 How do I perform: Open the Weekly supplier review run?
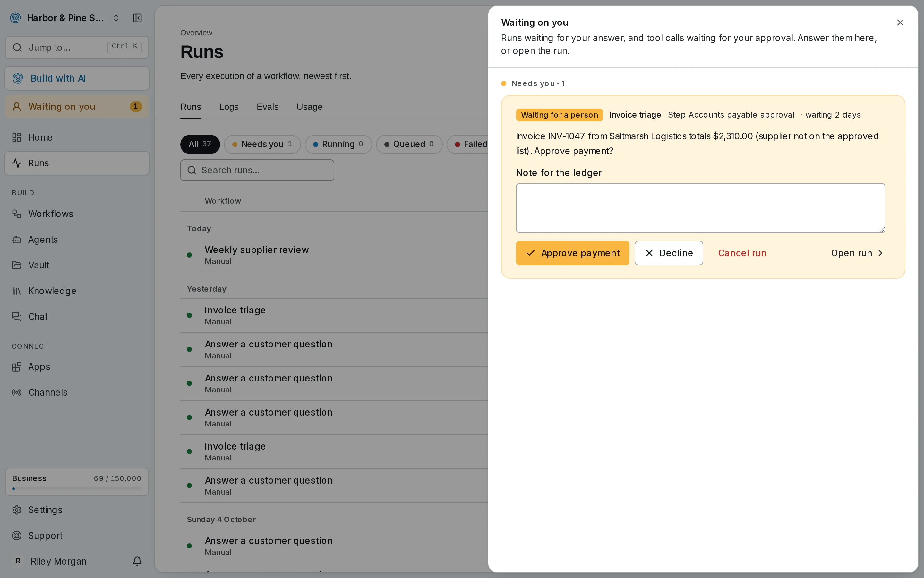tap(334, 255)
